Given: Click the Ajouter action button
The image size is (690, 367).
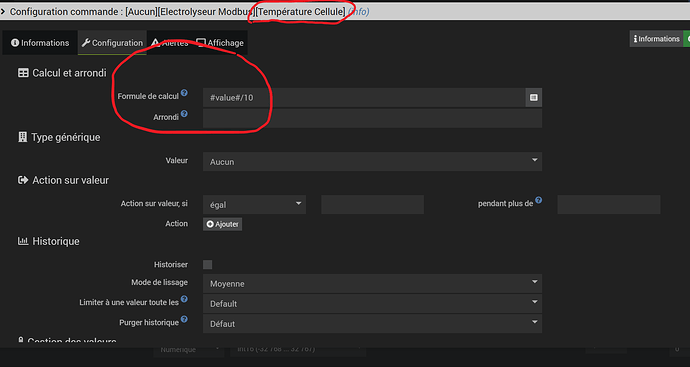Looking at the screenshot, I should pos(222,224).
